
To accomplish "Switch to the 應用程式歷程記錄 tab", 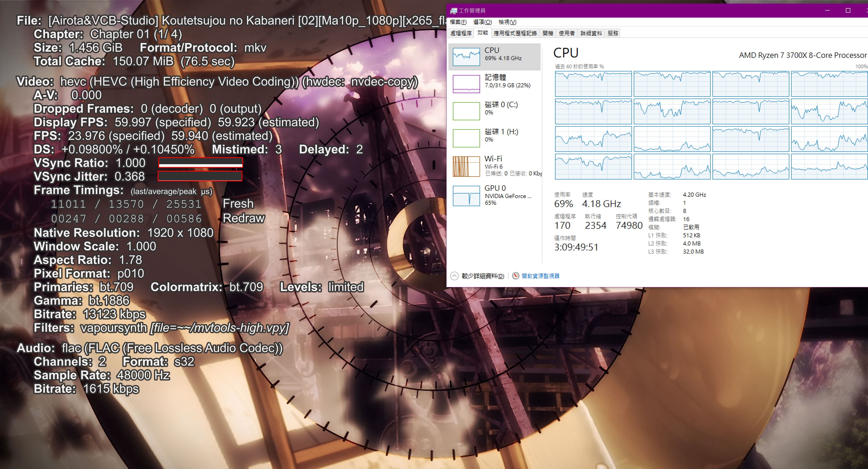I will click(x=515, y=33).
